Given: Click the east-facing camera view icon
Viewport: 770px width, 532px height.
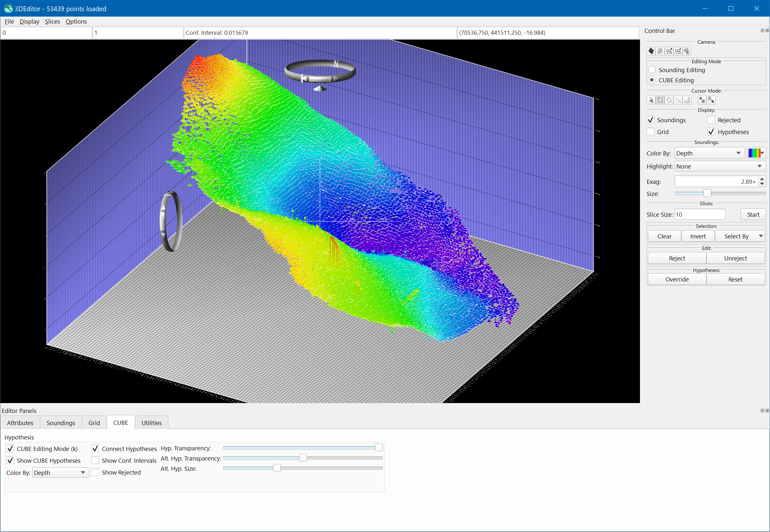Looking at the screenshot, I should pos(678,51).
